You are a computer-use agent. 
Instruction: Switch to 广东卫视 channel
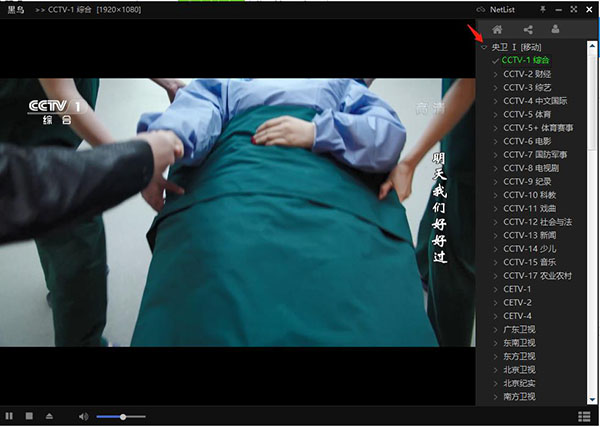coord(519,329)
